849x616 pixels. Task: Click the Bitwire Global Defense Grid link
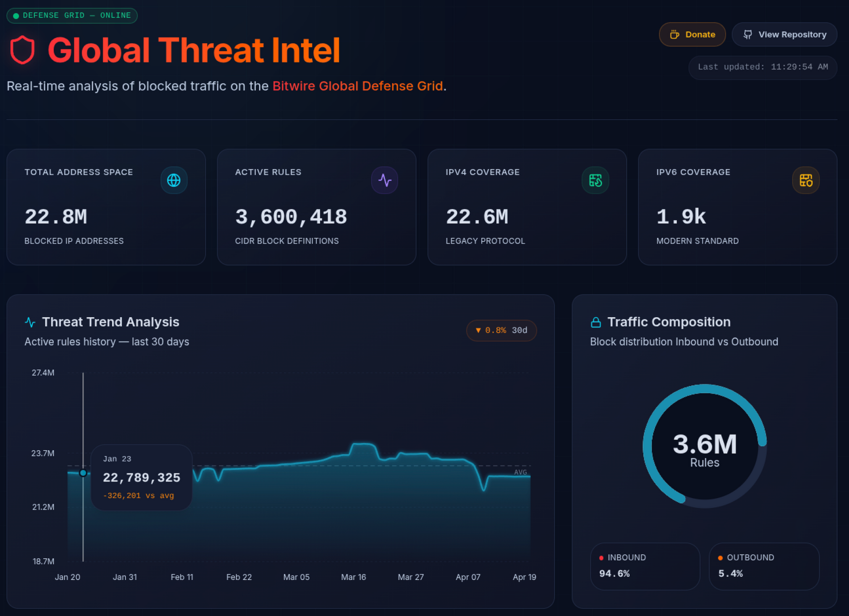[357, 86]
